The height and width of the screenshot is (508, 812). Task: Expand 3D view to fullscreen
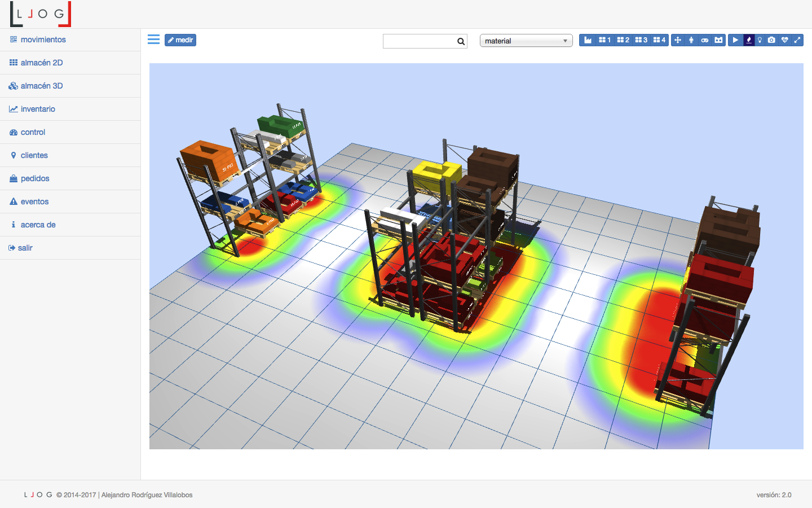click(x=797, y=40)
